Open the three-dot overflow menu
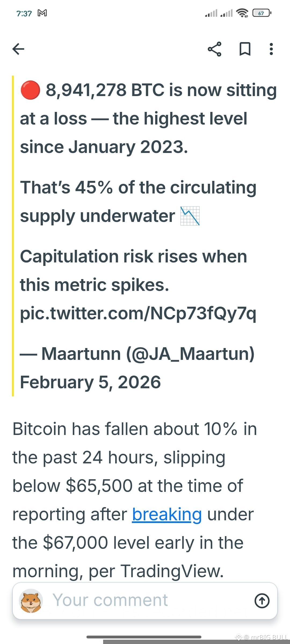Image resolution: width=290 pixels, height=644 pixels. pyautogui.click(x=271, y=49)
